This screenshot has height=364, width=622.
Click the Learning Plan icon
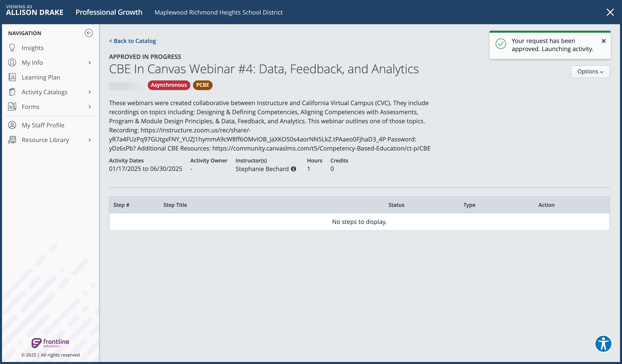(12, 77)
